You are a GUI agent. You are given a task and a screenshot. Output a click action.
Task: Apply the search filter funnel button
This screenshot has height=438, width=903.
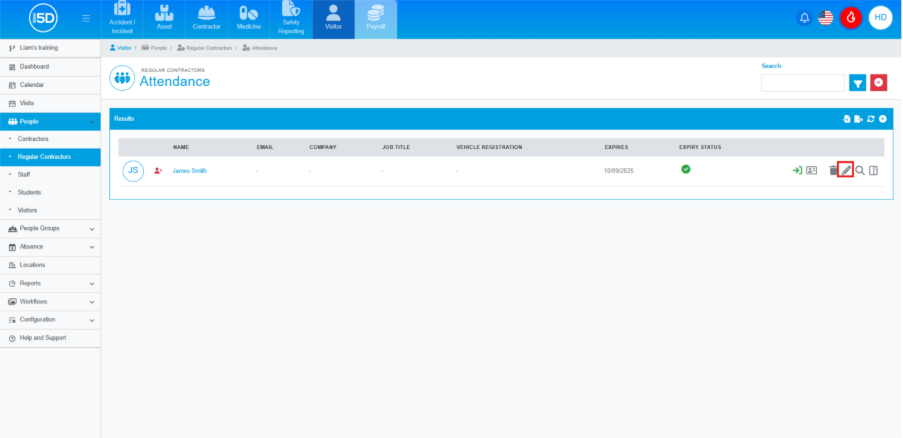coord(857,83)
